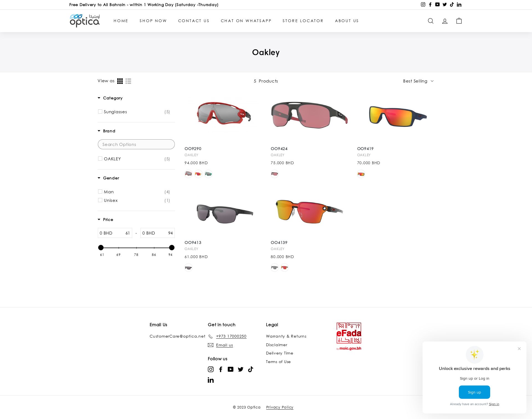Open the Delivery Time link
This screenshot has height=419, width=532.
(280, 353)
